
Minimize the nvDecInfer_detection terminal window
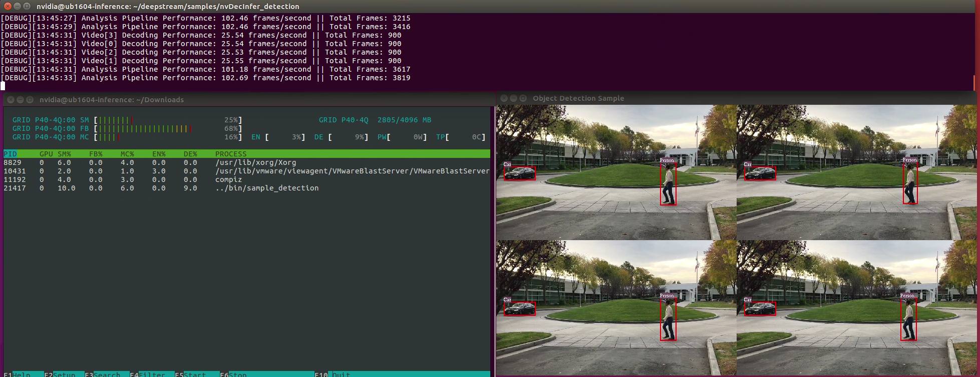pos(17,6)
